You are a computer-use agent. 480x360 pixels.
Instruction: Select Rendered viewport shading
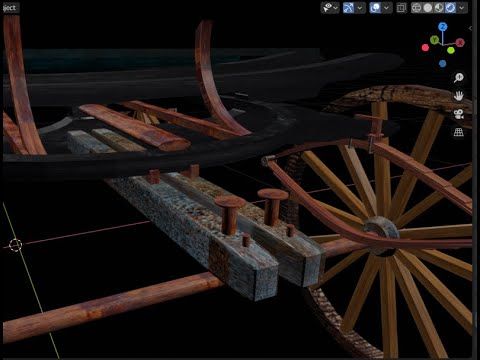[450, 8]
